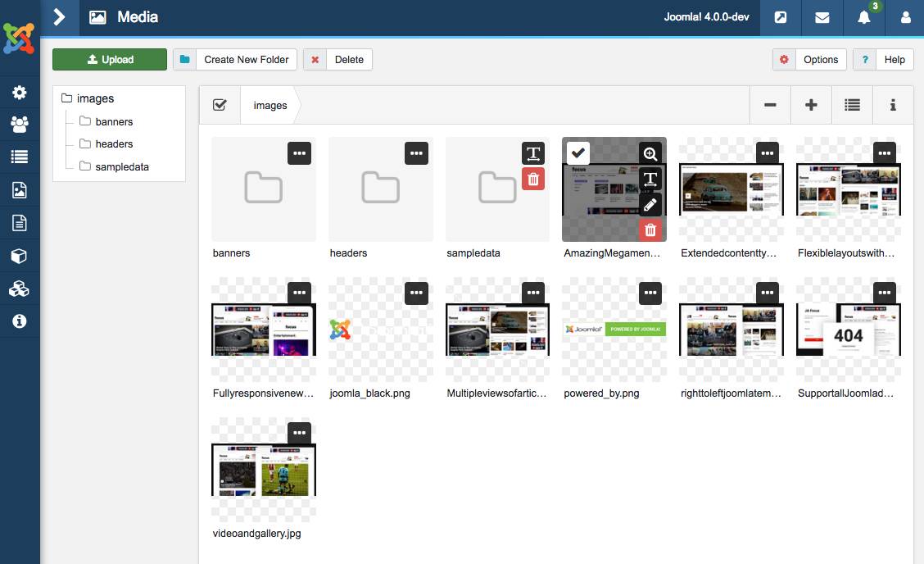Switch media browser to list view

point(852,105)
